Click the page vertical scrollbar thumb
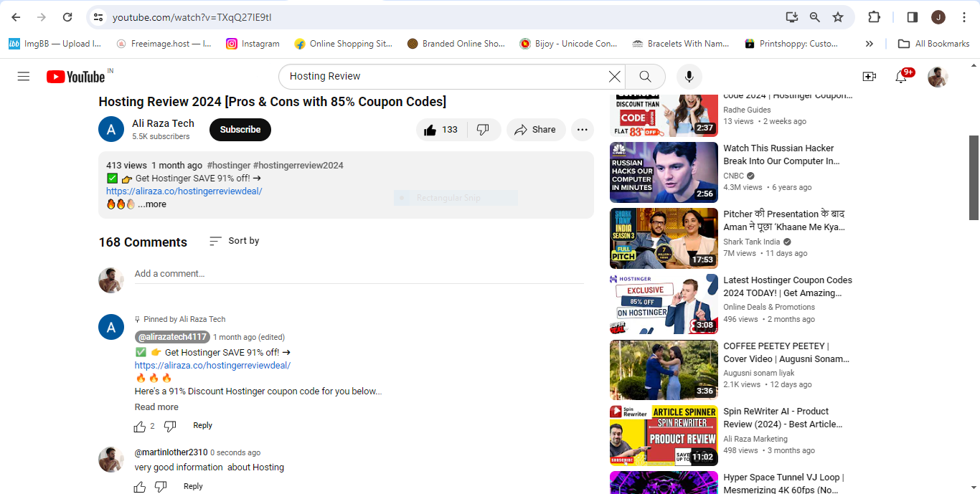The image size is (980, 494). (974, 177)
